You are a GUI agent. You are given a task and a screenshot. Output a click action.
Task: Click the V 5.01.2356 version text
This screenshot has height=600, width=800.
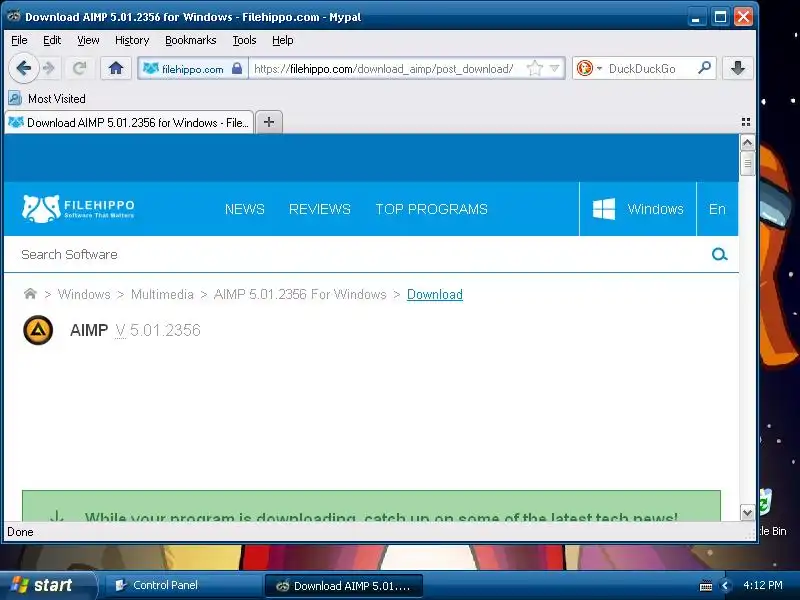click(x=158, y=330)
